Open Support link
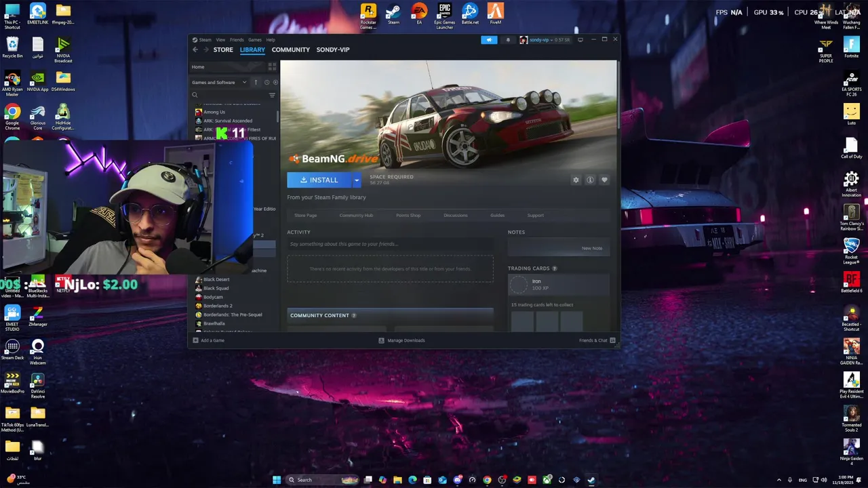 (535, 216)
